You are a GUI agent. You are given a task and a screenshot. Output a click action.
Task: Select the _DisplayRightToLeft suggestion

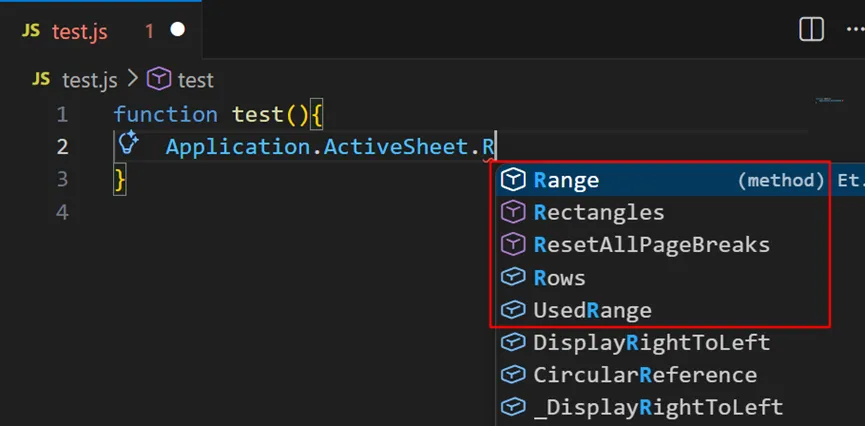657,407
